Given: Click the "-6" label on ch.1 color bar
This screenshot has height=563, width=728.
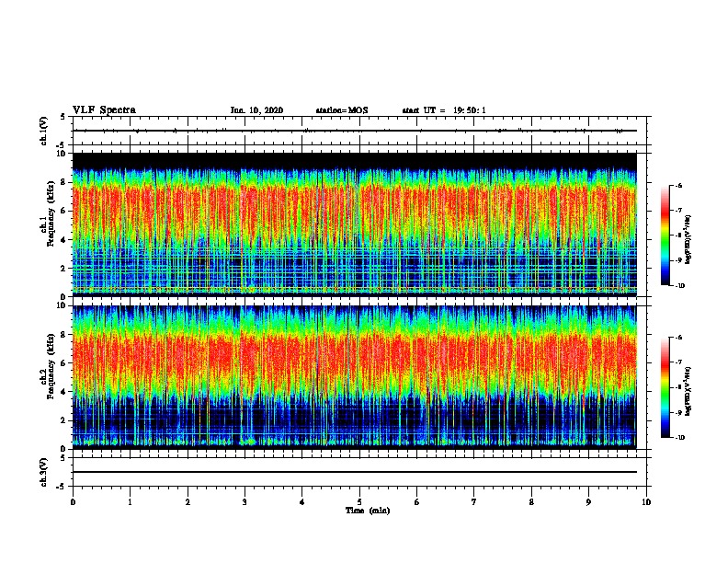Looking at the screenshot, I should (x=678, y=186).
